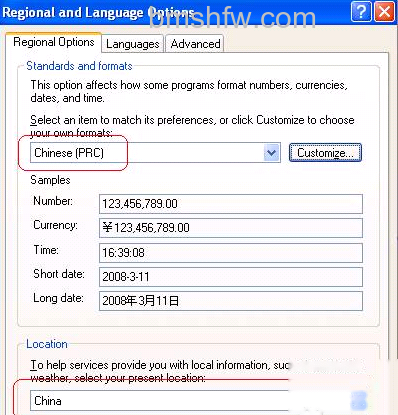
Task: Click the question mark help icon
Action: tap(361, 12)
